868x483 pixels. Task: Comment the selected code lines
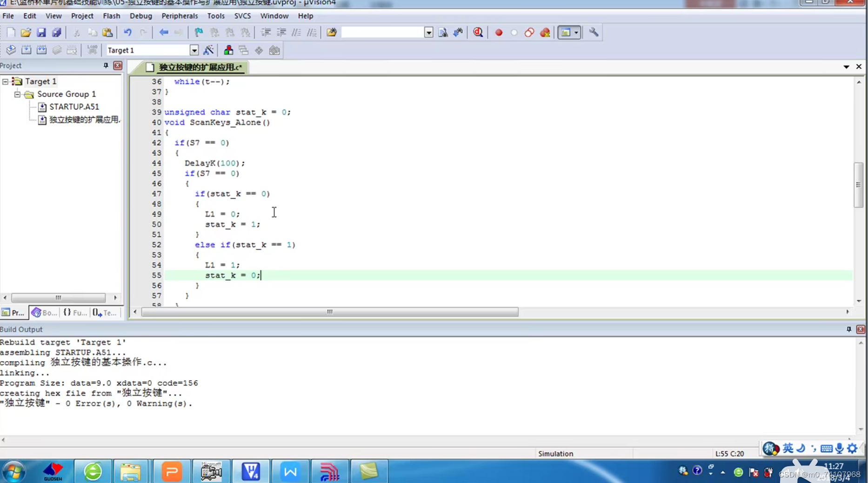pyautogui.click(x=296, y=33)
